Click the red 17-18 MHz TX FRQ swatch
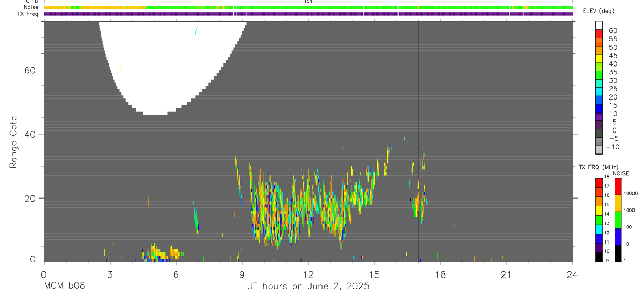Screen dimensions: 644x297 [x=599, y=183]
